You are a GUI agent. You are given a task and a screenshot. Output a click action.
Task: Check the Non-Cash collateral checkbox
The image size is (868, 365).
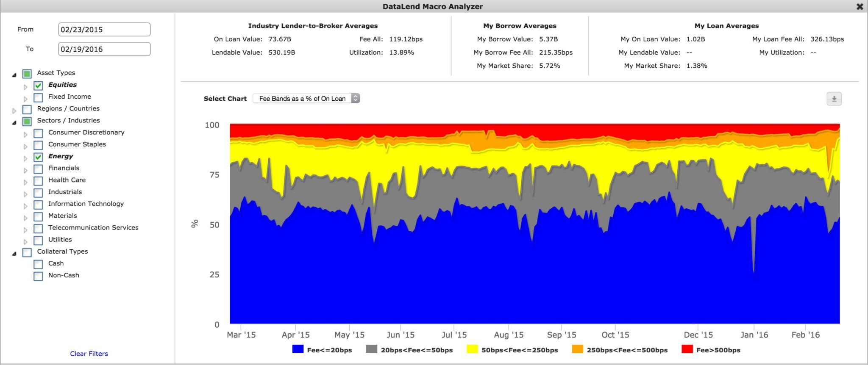pyautogui.click(x=38, y=276)
